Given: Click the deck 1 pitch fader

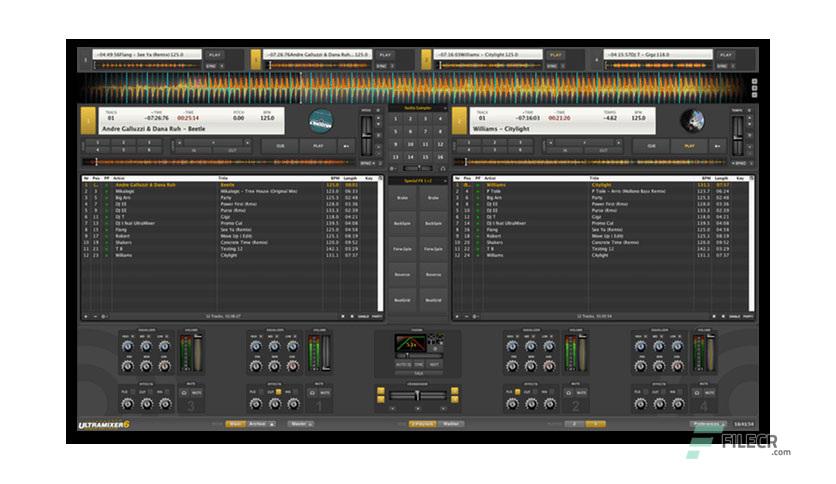Looking at the screenshot, I should (x=366, y=135).
